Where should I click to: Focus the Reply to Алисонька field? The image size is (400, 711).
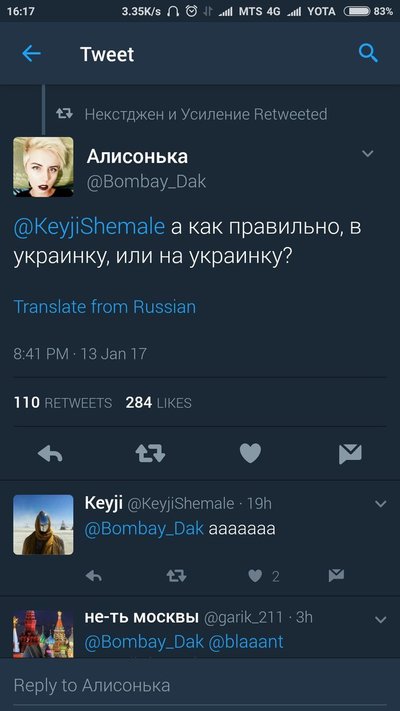pyautogui.click(x=200, y=685)
